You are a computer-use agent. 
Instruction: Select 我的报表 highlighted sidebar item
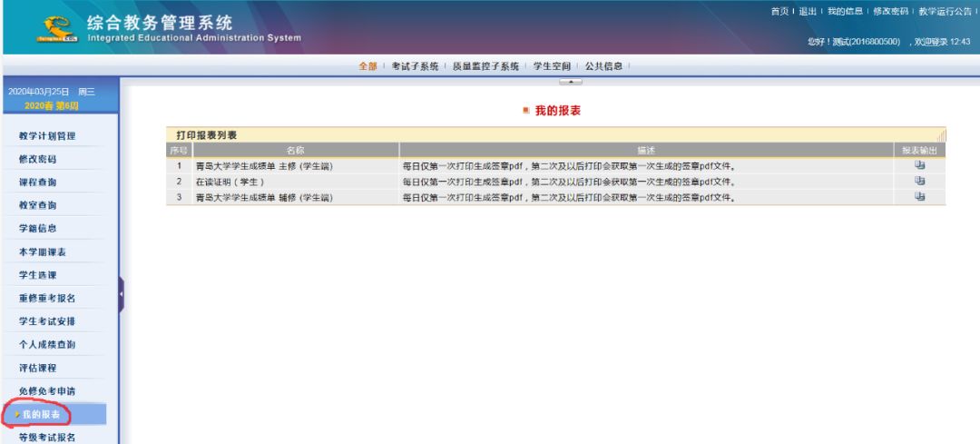[54, 415]
